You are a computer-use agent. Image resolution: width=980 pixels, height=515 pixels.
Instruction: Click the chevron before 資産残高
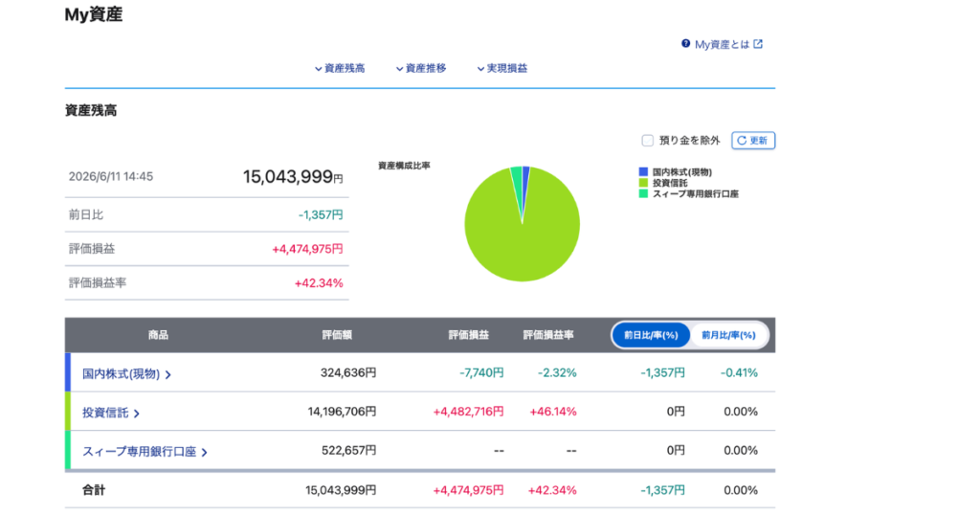point(318,69)
